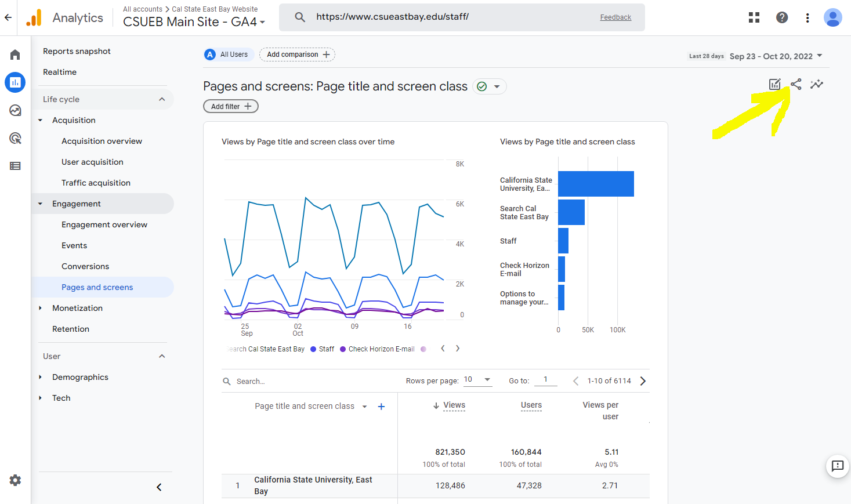Open the Help question mark icon

[782, 17]
